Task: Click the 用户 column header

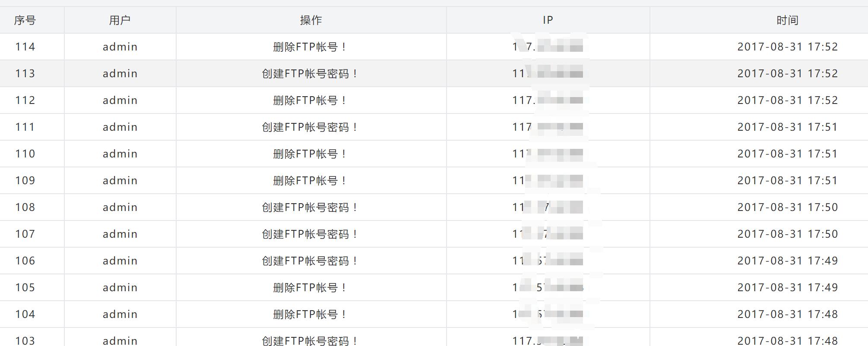Action: tap(120, 20)
